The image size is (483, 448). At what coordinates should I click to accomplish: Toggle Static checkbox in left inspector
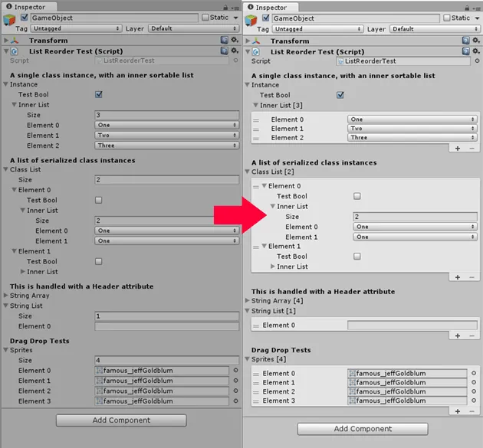(x=205, y=18)
